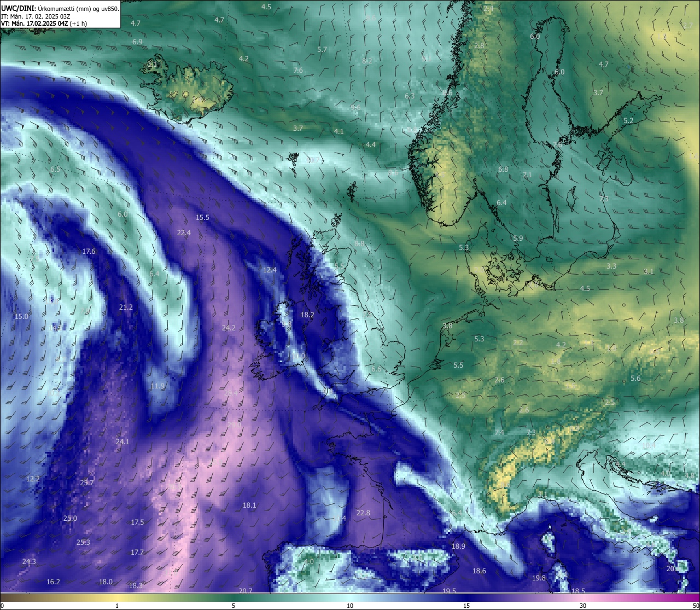
Task: Click the map value "12.2"
Action: pos(33,479)
